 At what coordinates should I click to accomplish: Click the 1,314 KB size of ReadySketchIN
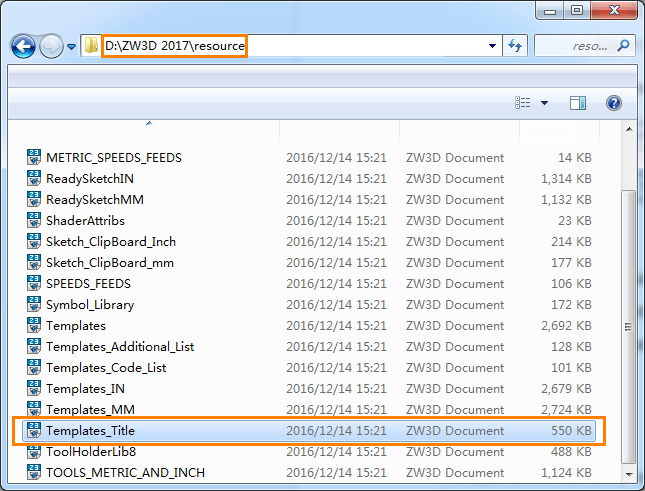coord(566,179)
